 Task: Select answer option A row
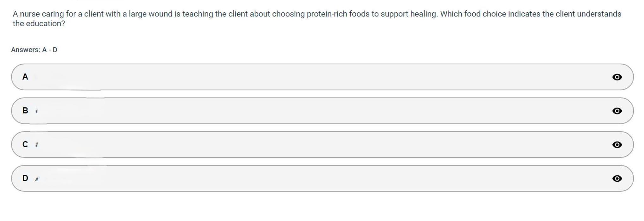point(316,77)
